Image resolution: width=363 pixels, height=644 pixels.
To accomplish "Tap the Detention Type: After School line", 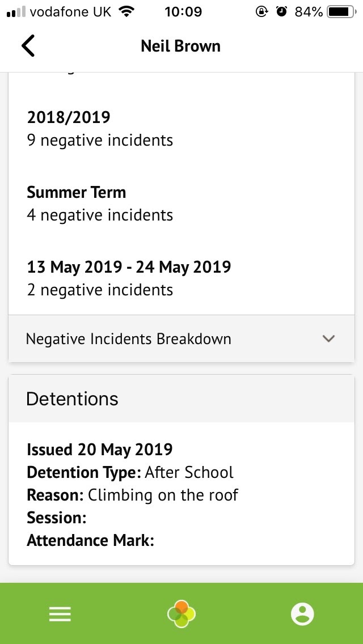I will point(130,472).
